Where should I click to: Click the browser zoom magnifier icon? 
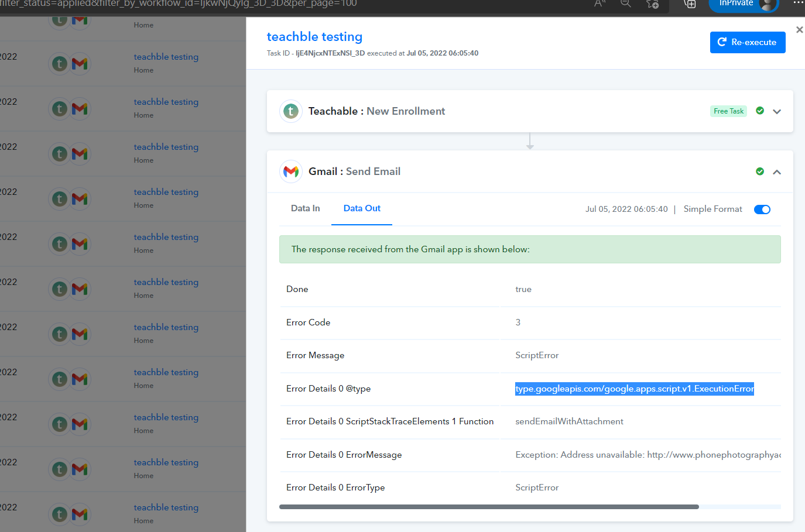pos(626,4)
